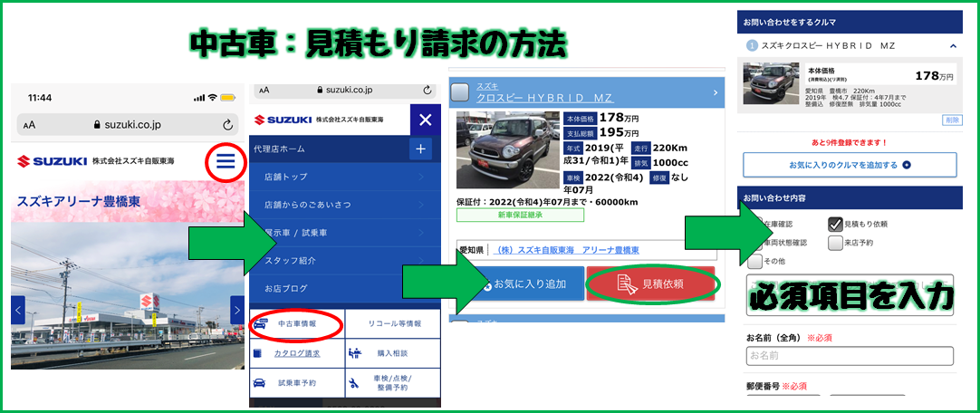Tap the AA text size button above the open menu

[x=264, y=90]
